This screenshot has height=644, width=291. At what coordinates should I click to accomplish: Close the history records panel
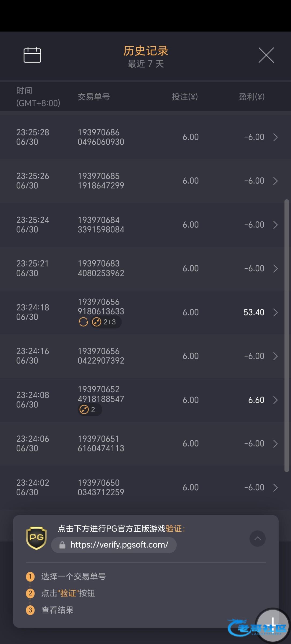click(x=266, y=55)
